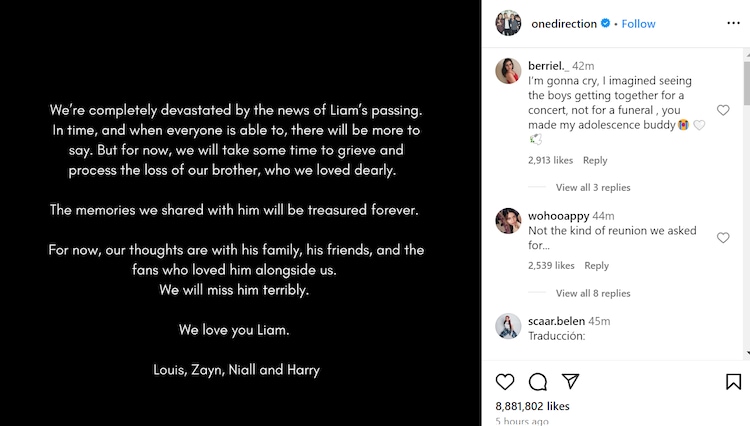Like berriel._'s comment

723,110
